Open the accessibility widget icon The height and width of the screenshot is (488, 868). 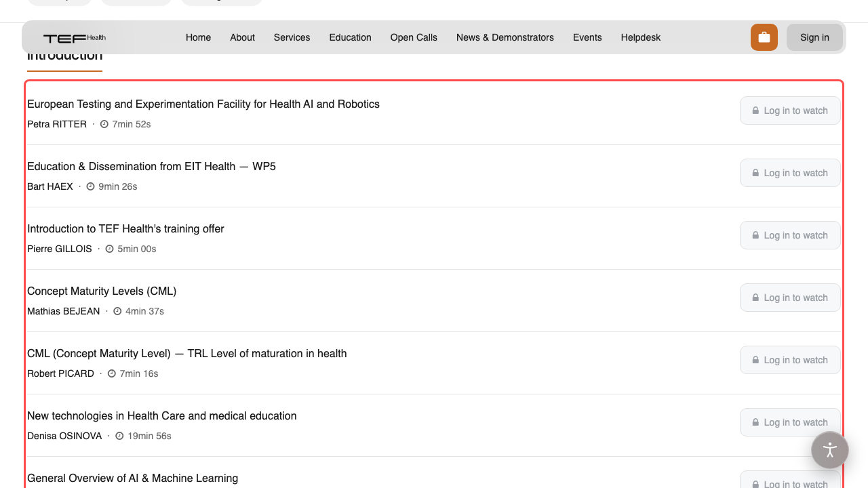[x=830, y=450]
